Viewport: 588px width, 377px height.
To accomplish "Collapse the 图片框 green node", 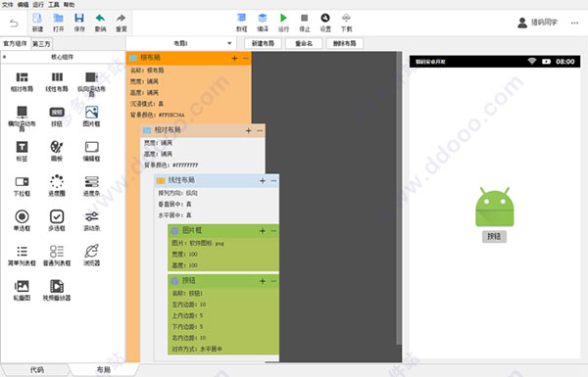I will point(273,231).
